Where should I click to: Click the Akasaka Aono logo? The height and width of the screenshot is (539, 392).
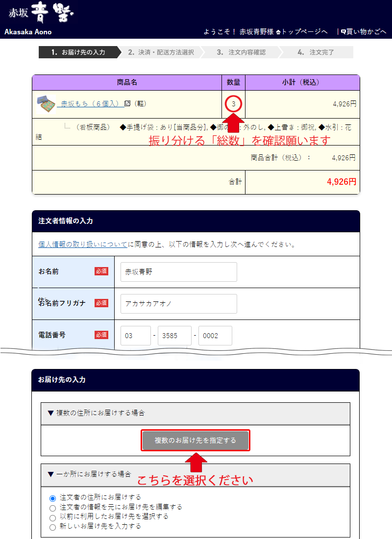pyautogui.click(x=42, y=15)
